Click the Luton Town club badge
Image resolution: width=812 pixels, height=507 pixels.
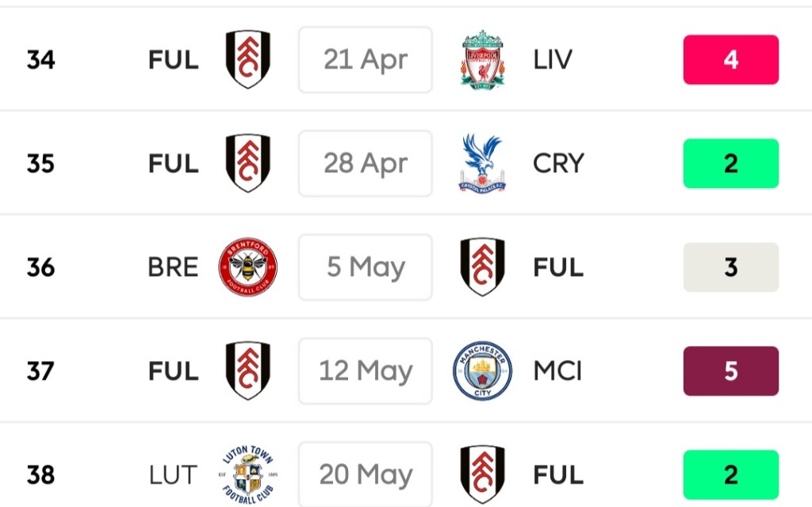(x=248, y=474)
